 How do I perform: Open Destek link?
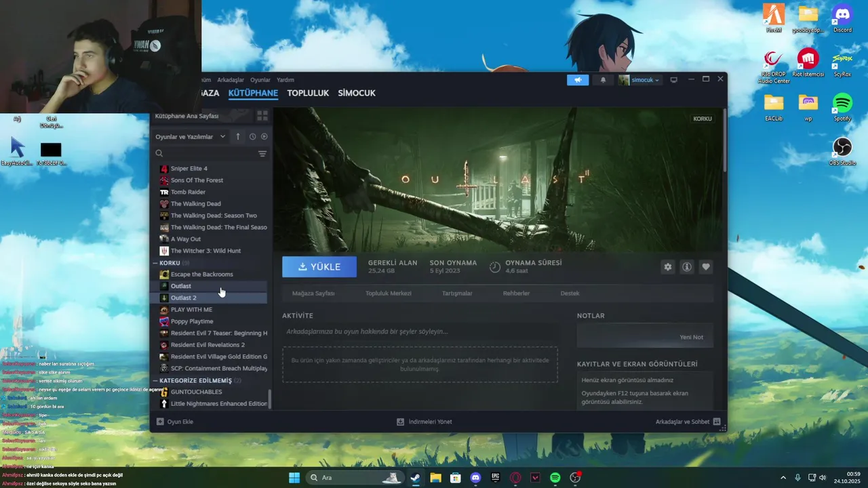tap(570, 293)
